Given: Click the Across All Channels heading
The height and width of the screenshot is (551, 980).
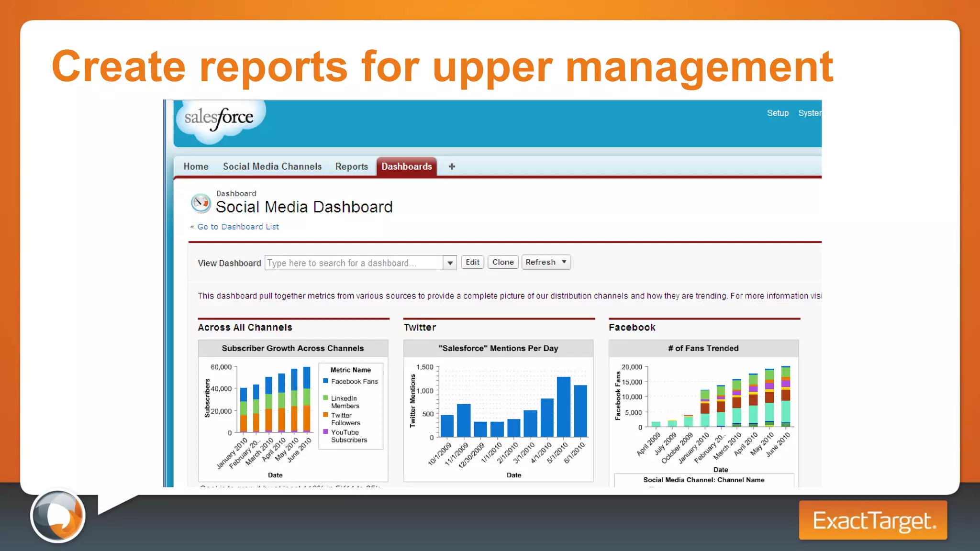Looking at the screenshot, I should click(x=245, y=328).
